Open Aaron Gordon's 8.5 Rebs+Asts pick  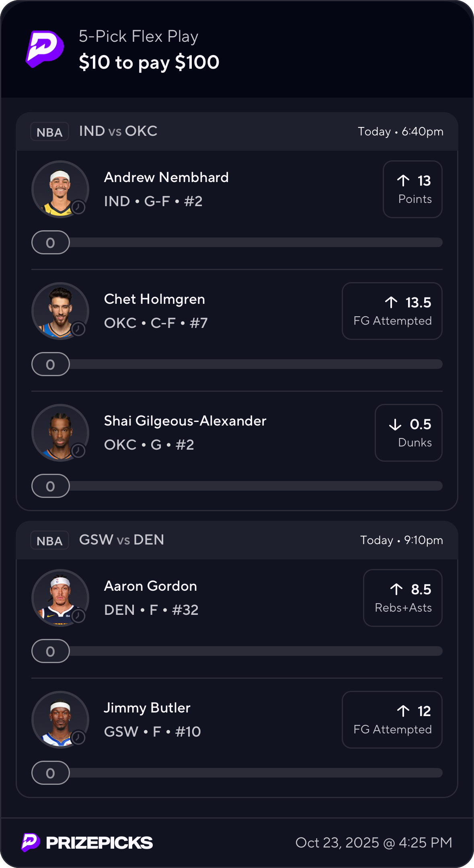(402, 598)
